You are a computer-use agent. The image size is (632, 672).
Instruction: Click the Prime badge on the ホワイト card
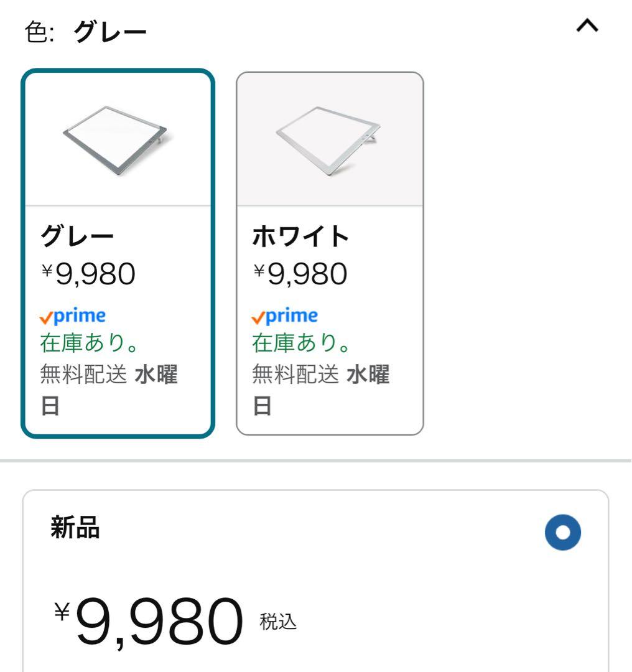(285, 316)
